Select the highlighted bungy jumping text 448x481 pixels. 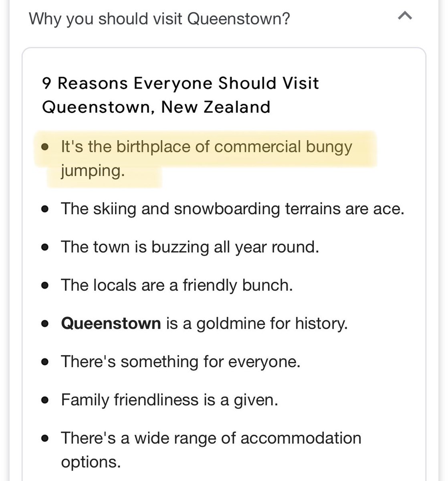coord(206,147)
